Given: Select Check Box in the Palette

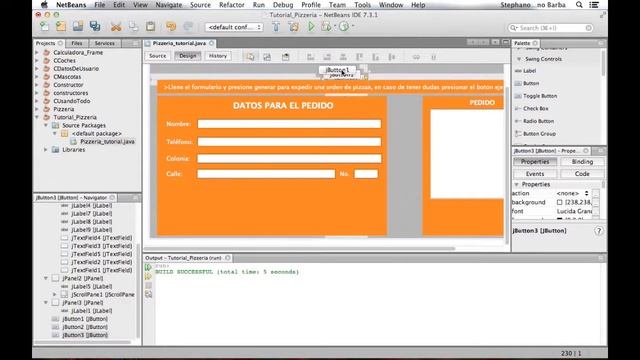Looking at the screenshot, I should [x=536, y=109].
